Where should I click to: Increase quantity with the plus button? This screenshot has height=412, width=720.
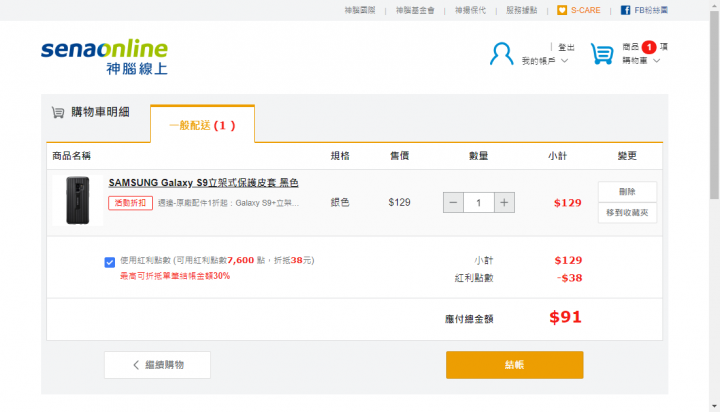[x=504, y=203]
